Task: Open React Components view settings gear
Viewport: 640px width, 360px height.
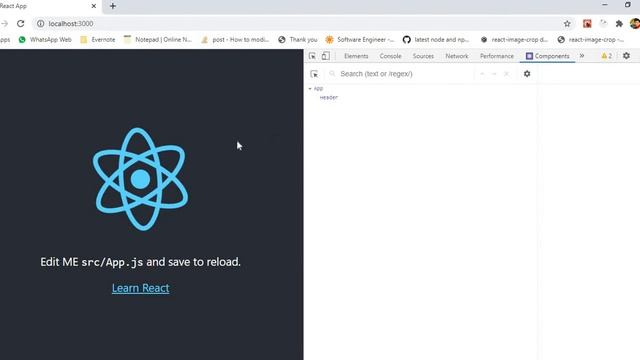Action: click(527, 74)
